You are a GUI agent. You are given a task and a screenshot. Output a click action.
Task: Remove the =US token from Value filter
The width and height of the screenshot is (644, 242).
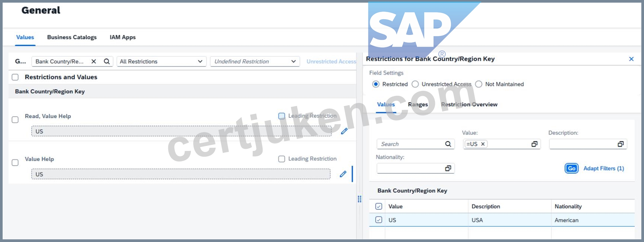[483, 144]
